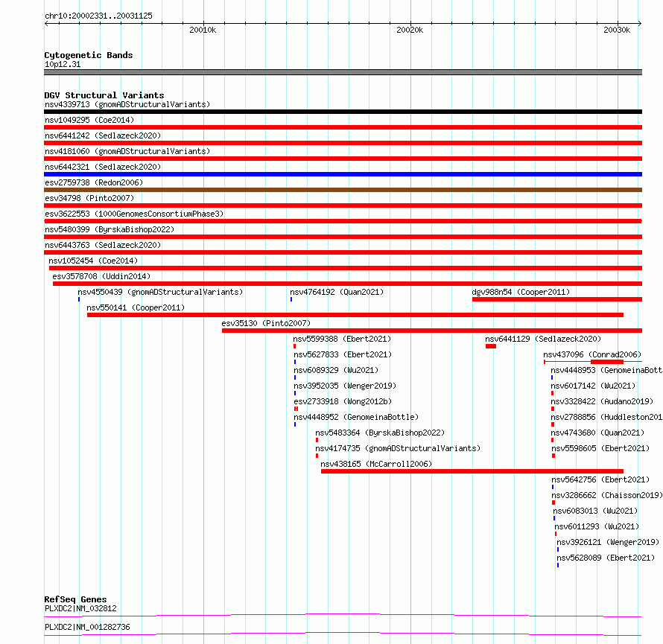Click nsv4448952 (GenomeinaBottle) label
The width and height of the screenshot is (663, 644).
pos(356,417)
